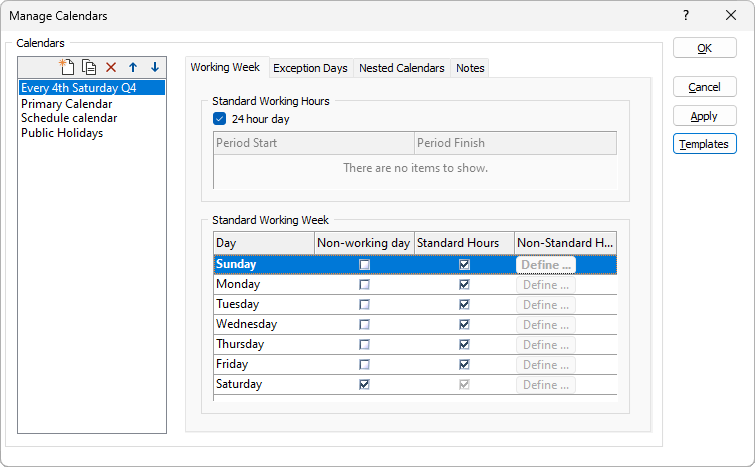Mark Monday as a non-working day
The height and width of the screenshot is (467, 755).
click(x=364, y=285)
